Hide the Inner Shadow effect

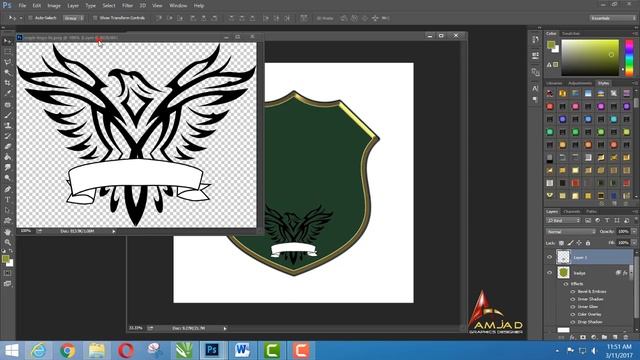(x=573, y=299)
